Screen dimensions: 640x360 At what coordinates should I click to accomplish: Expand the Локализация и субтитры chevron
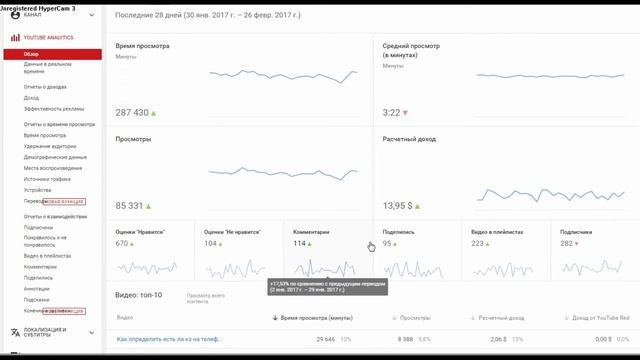(91, 332)
